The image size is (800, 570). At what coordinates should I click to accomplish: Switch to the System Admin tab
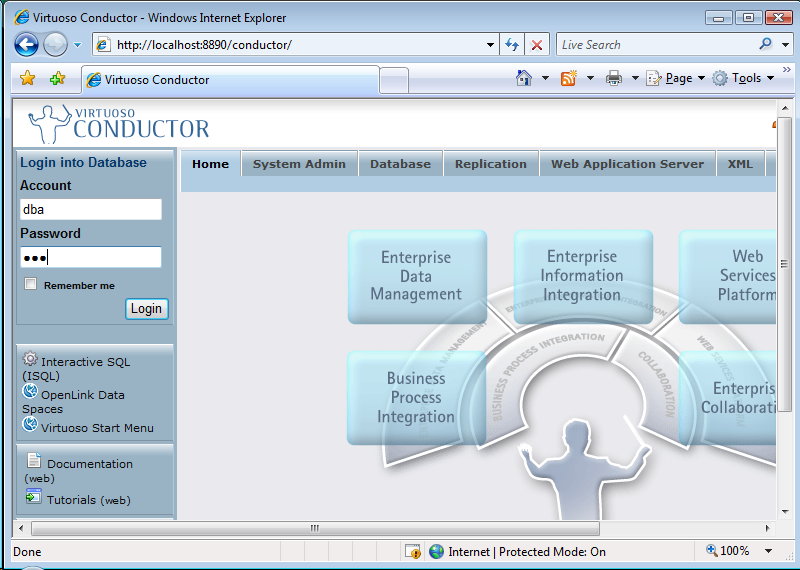(x=299, y=164)
